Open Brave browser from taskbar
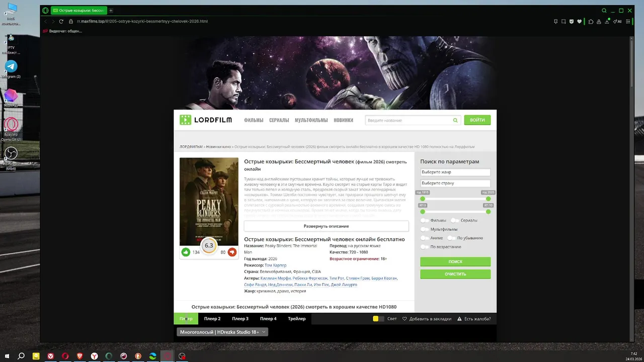The height and width of the screenshot is (362, 644). click(79, 356)
